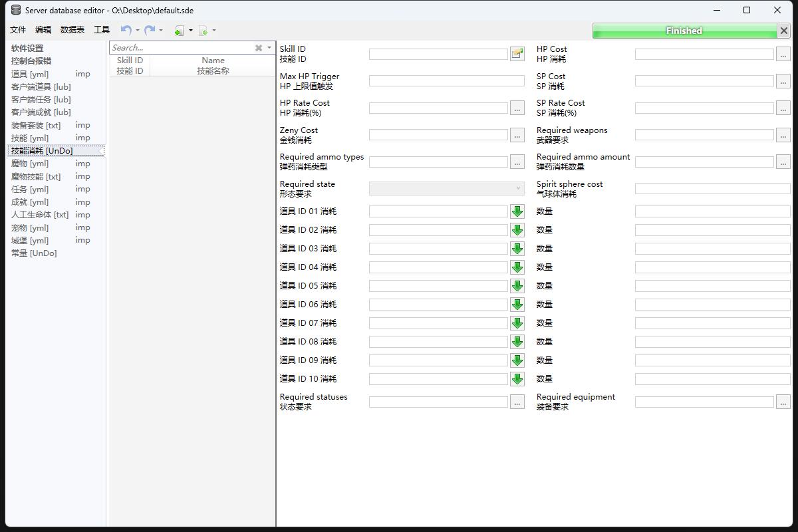Open the 数据表 menu
The image size is (798, 532).
point(72,30)
